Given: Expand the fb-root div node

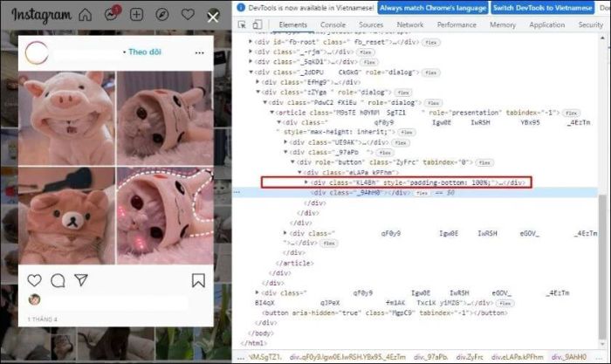Looking at the screenshot, I should point(252,41).
